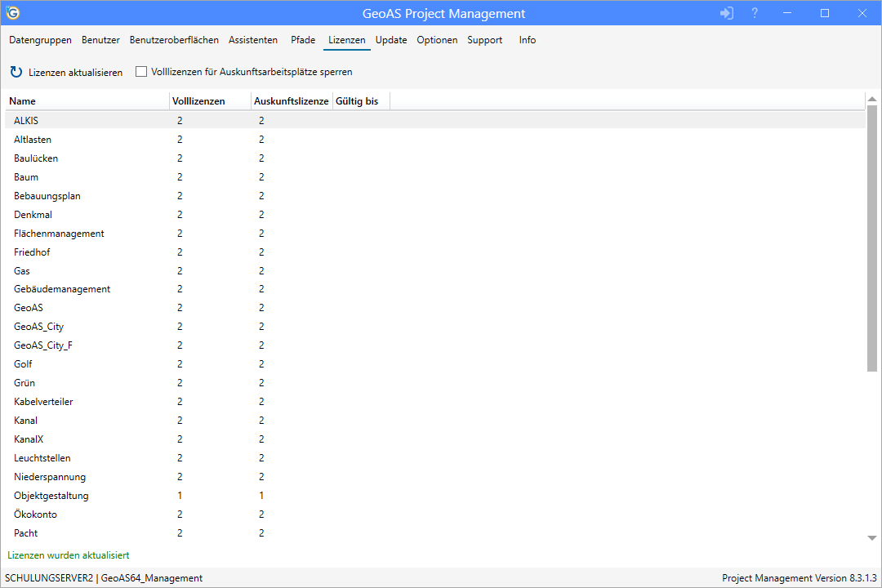Screen dimensions: 882x588
Task: Select the Ökokonto row
Action: pos(435,514)
